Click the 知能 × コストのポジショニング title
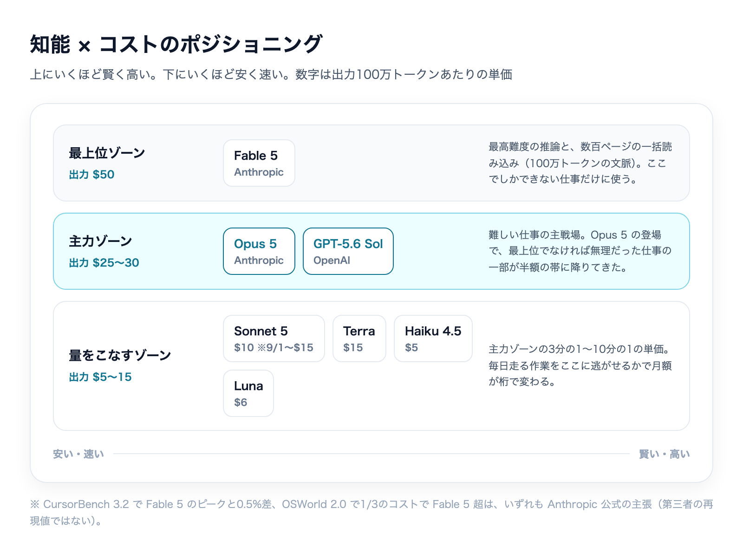 tap(176, 45)
